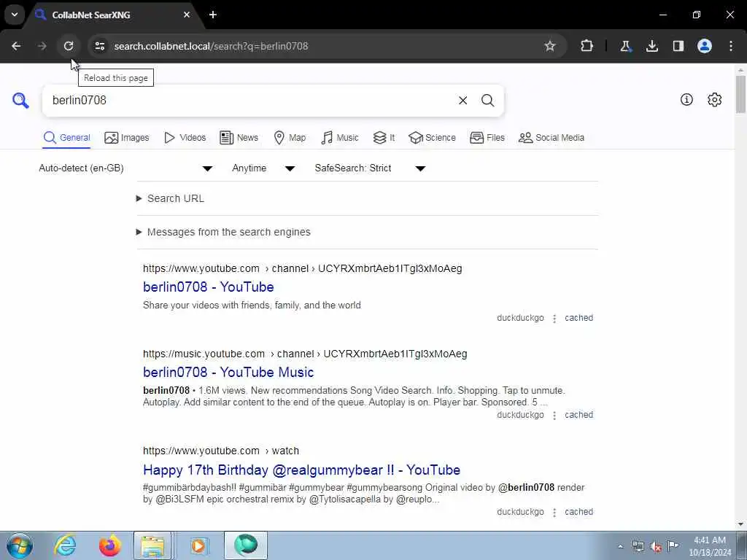This screenshot has width=747, height=560.
Task: Open the Downloads icon in toolbar
Action: pos(651,46)
